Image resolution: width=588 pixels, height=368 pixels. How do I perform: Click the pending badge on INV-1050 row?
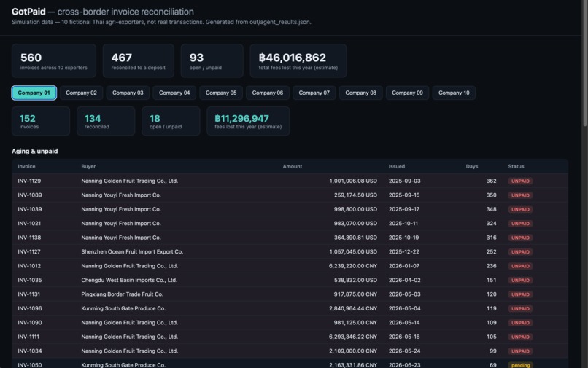(520, 365)
